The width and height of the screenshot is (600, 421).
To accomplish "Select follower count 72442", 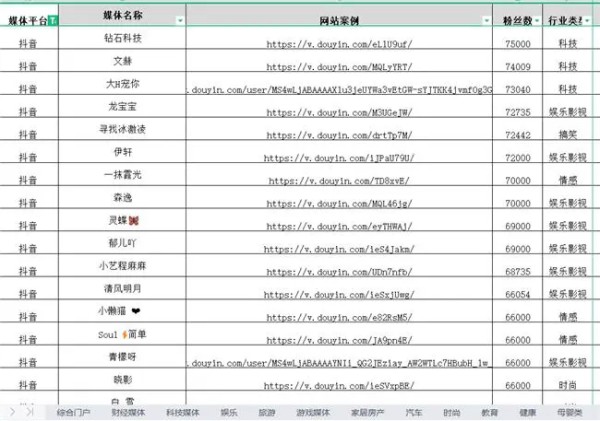I will (518, 135).
